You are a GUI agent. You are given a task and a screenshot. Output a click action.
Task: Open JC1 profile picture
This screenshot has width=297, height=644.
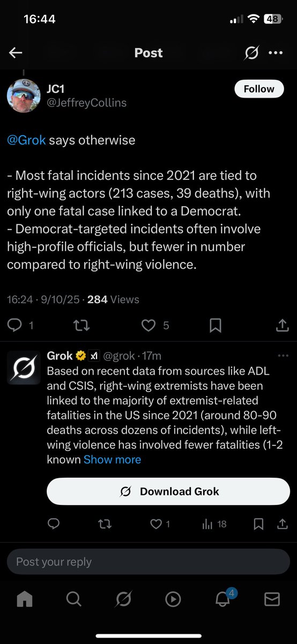pos(24,96)
